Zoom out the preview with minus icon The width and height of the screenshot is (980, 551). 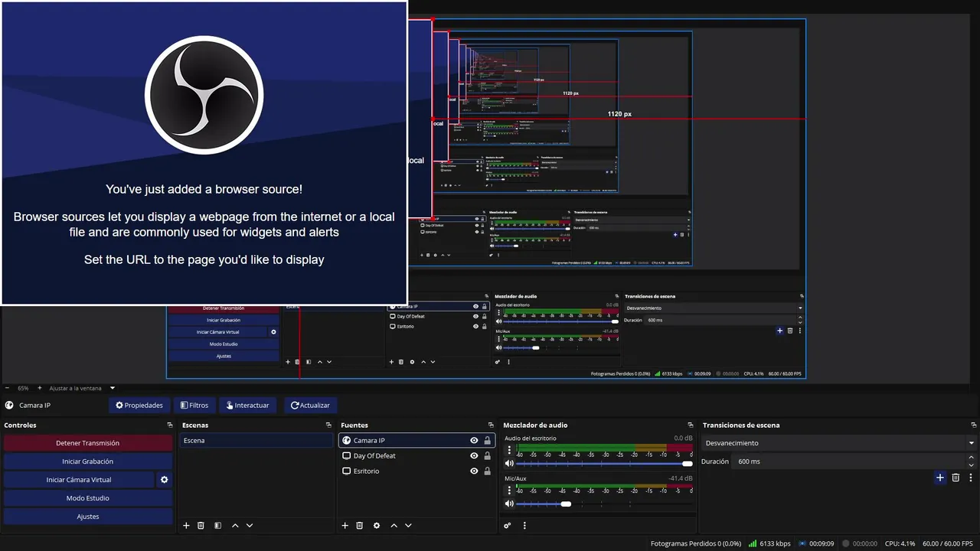[x=8, y=388]
